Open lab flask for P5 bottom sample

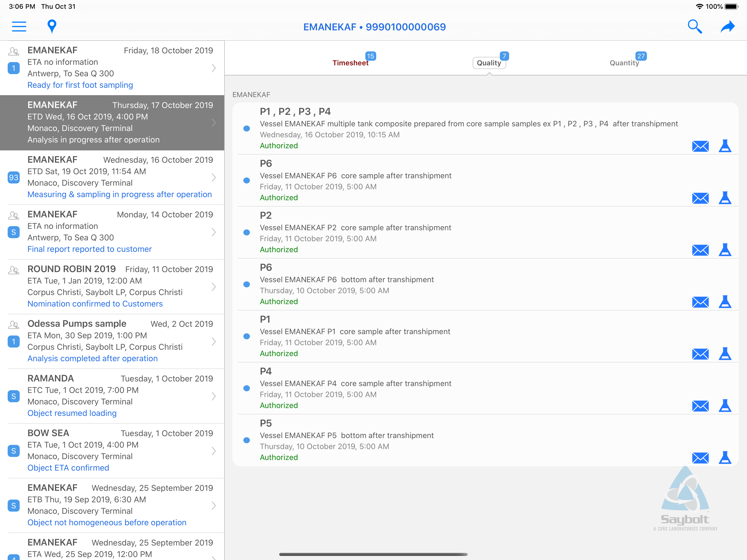(725, 458)
